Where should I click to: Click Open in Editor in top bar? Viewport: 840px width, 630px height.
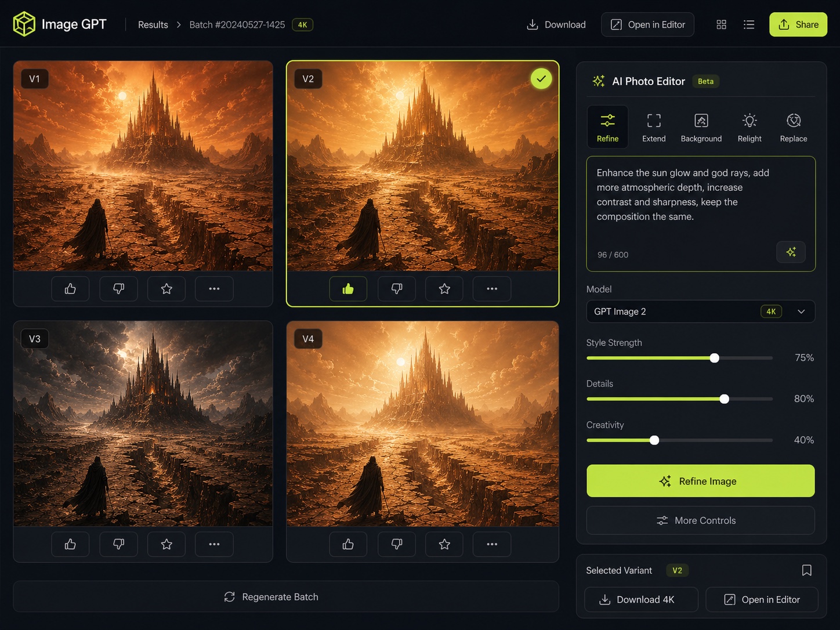(648, 24)
